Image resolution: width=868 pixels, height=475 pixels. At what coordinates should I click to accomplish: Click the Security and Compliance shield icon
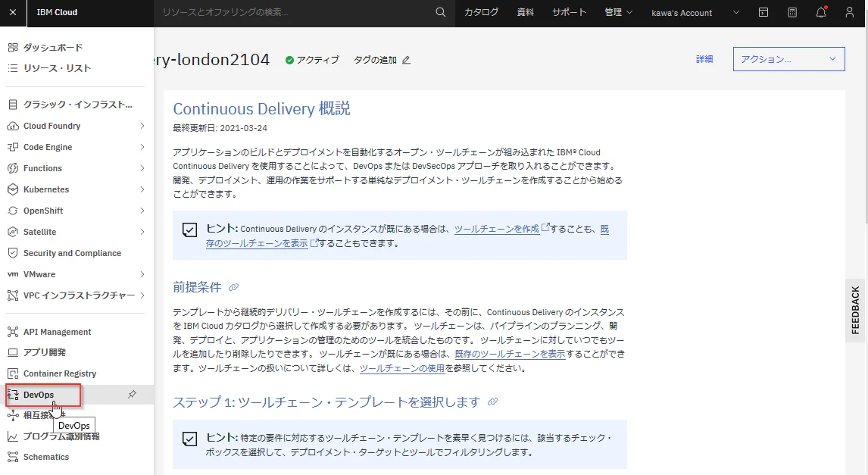13,253
